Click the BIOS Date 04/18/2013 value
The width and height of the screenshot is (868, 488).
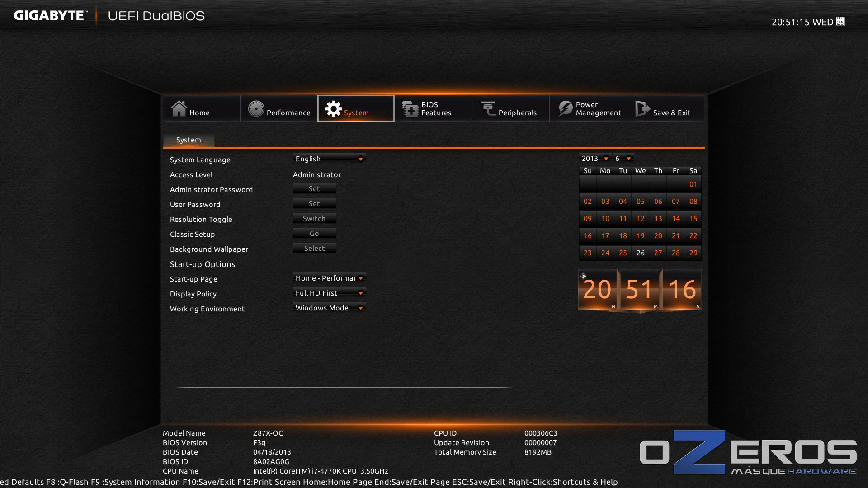click(x=272, y=452)
